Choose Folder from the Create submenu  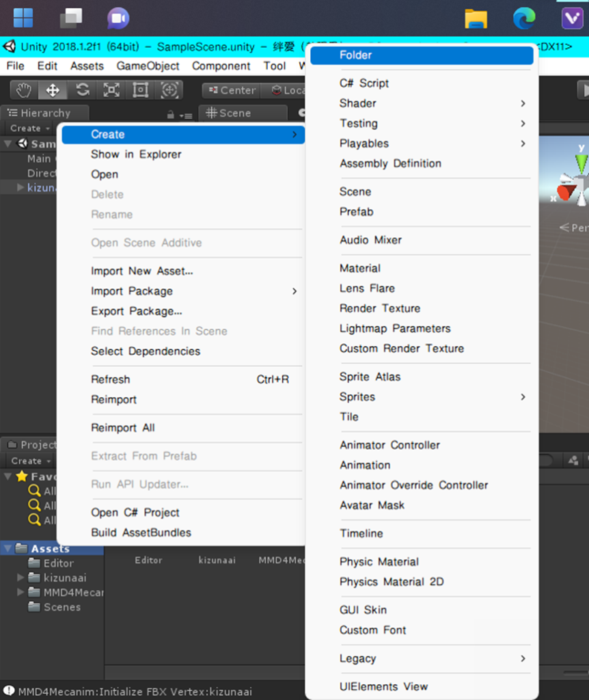click(355, 55)
